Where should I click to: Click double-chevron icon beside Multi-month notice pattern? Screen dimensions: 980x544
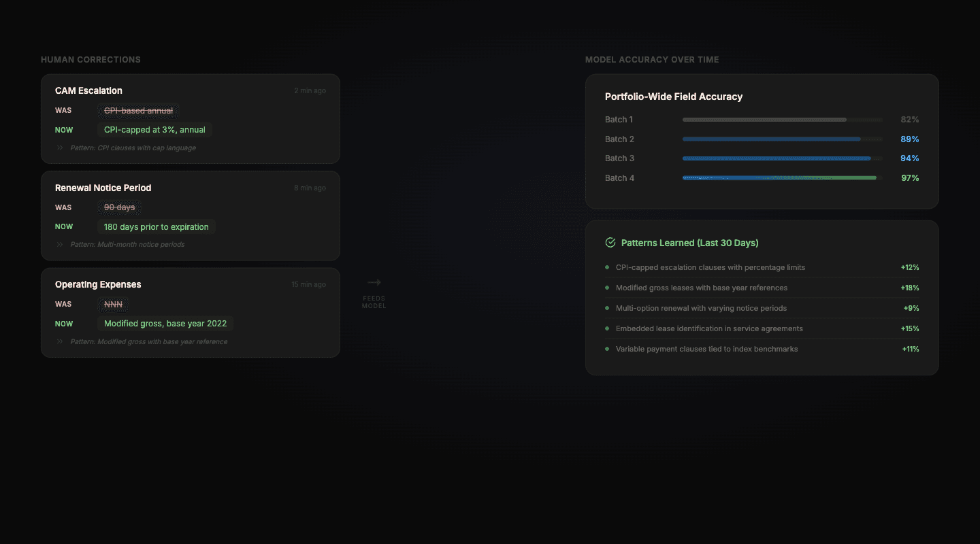tap(60, 244)
